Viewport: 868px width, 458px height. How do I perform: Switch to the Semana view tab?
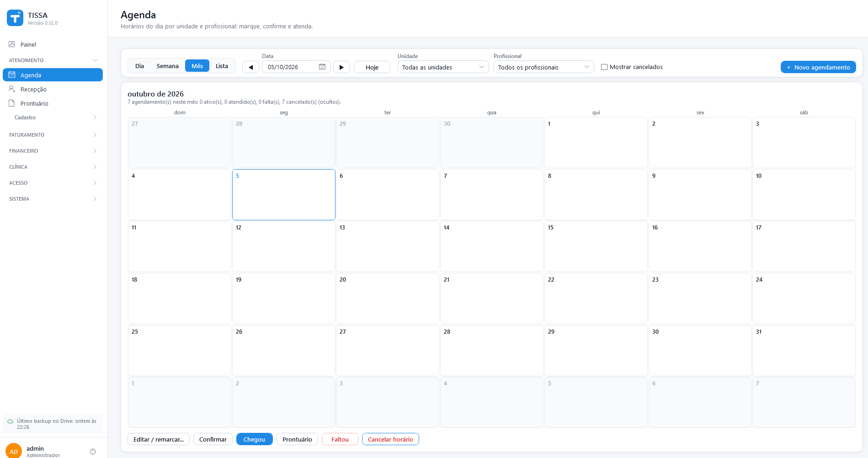pos(168,66)
